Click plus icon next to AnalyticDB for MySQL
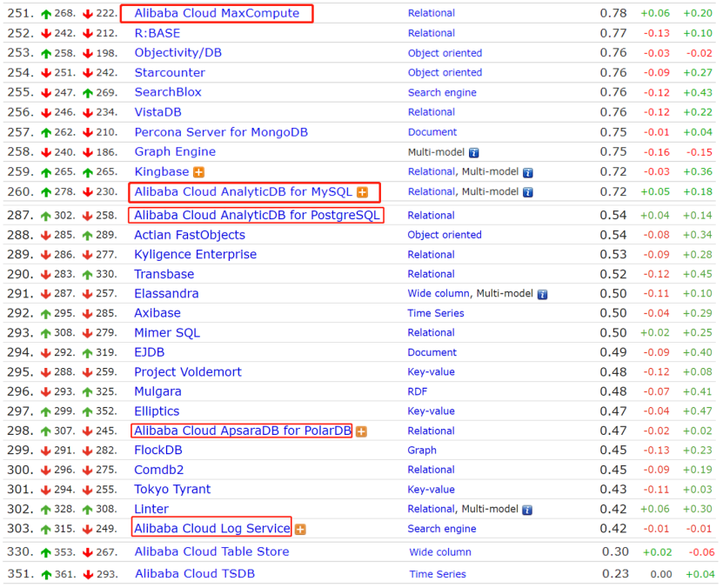The width and height of the screenshot is (723, 588). 363,192
